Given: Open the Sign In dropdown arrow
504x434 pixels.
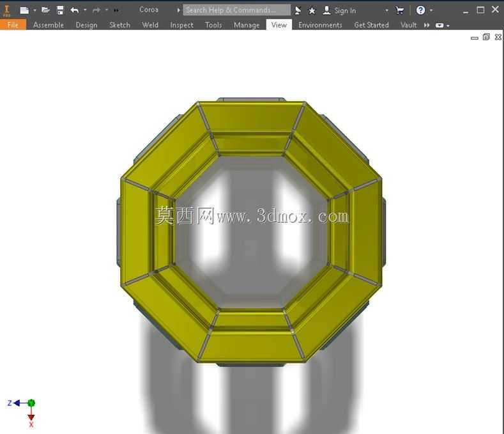Looking at the screenshot, I should click(386, 10).
